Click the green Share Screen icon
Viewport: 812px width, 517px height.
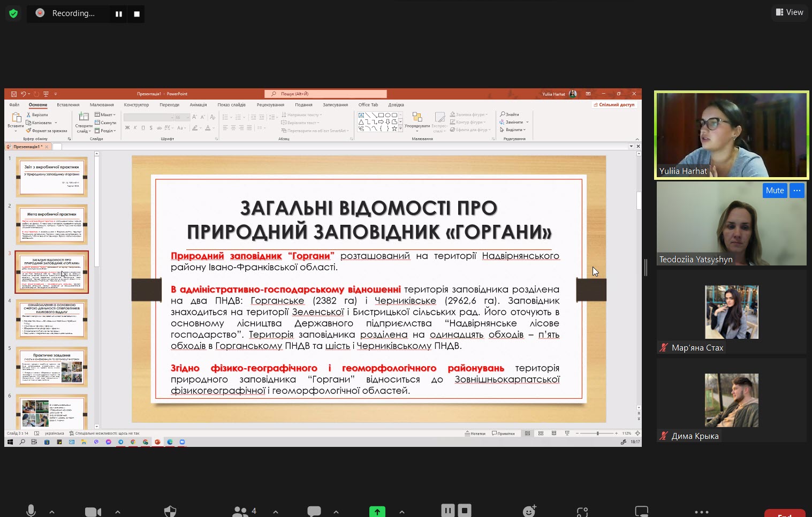pos(377,512)
